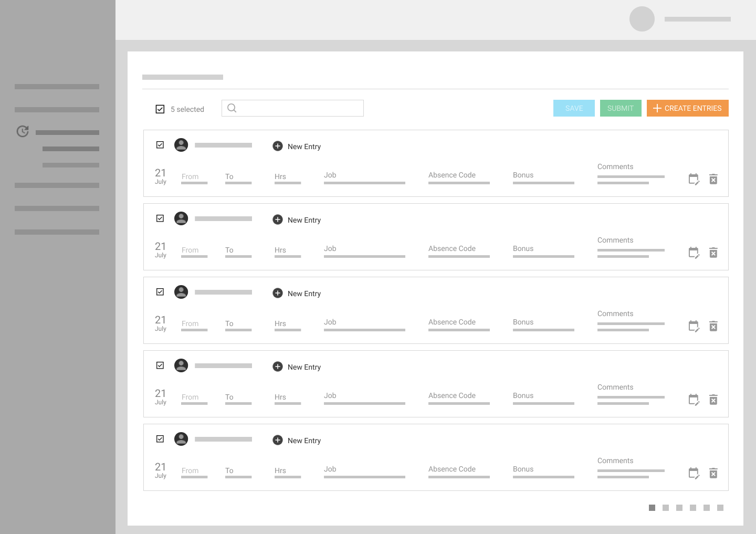
Task: Select the dark first pagination square
Action: coord(652,508)
